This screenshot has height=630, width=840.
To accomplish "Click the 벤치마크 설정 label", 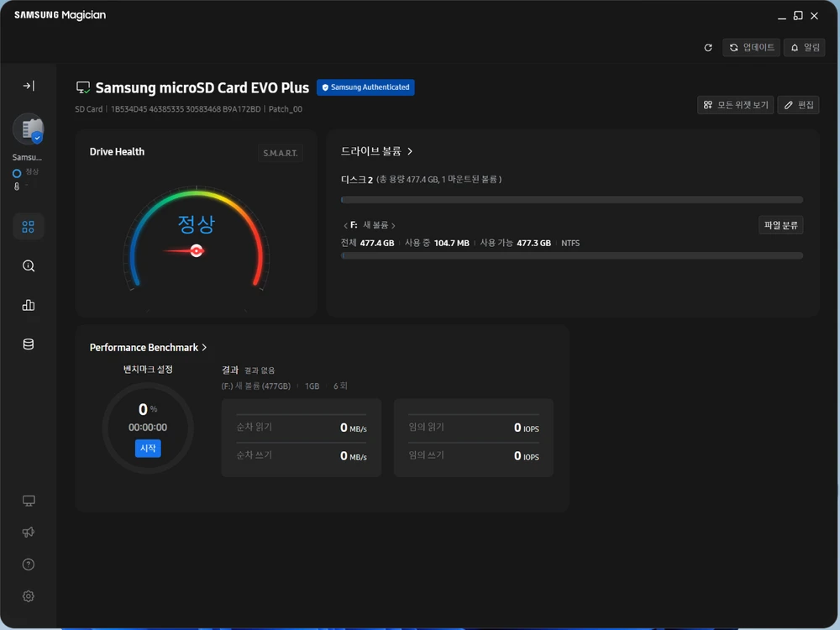I will [x=148, y=369].
